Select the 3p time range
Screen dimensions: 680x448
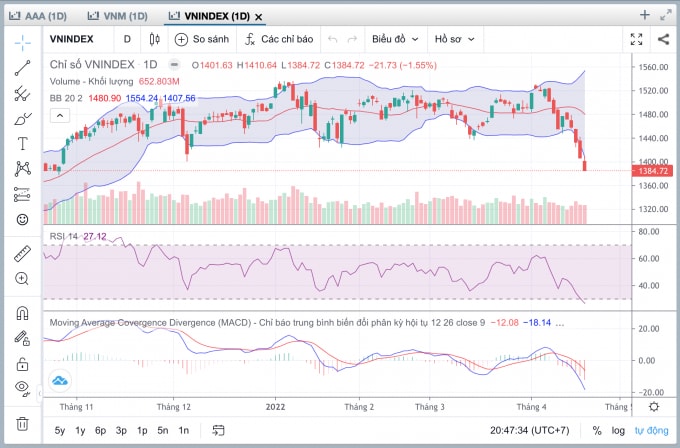coord(121,431)
